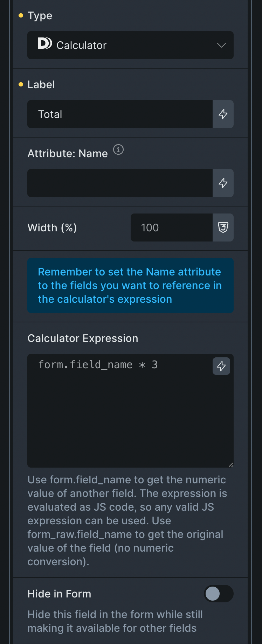Open the Type selector showing Calculator
This screenshot has height=644, width=262.
coord(130,45)
